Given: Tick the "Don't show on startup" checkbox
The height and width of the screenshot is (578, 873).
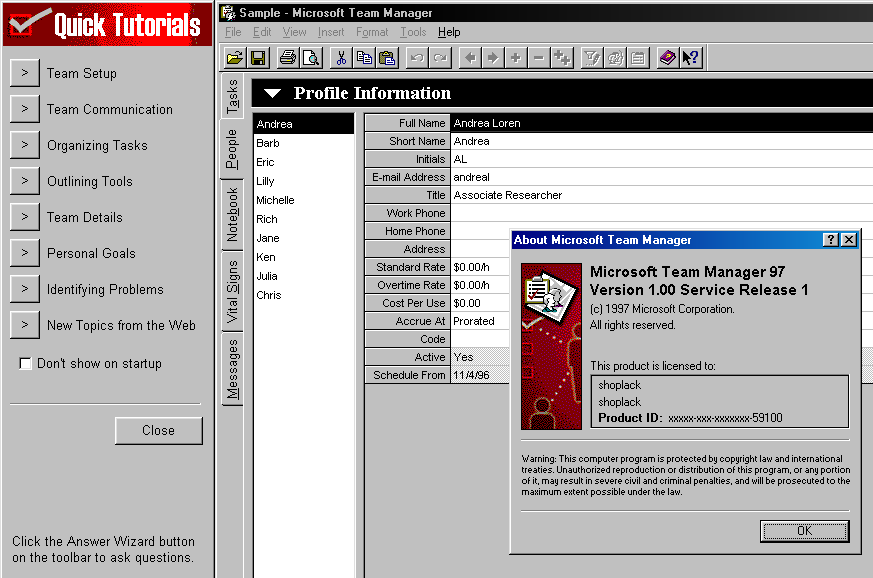Looking at the screenshot, I should [x=25, y=364].
